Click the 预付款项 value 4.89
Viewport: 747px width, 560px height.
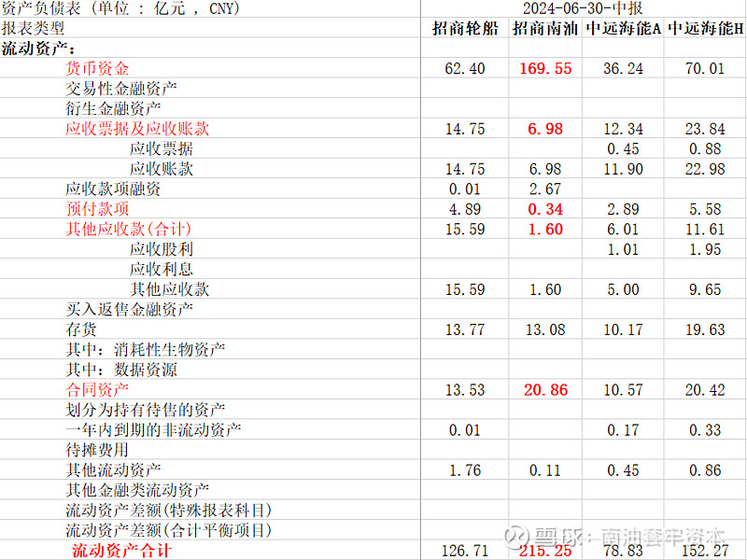tap(465, 209)
